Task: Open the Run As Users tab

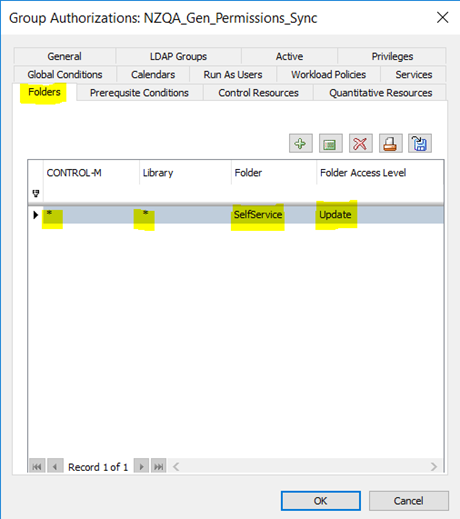Action: pos(233,74)
